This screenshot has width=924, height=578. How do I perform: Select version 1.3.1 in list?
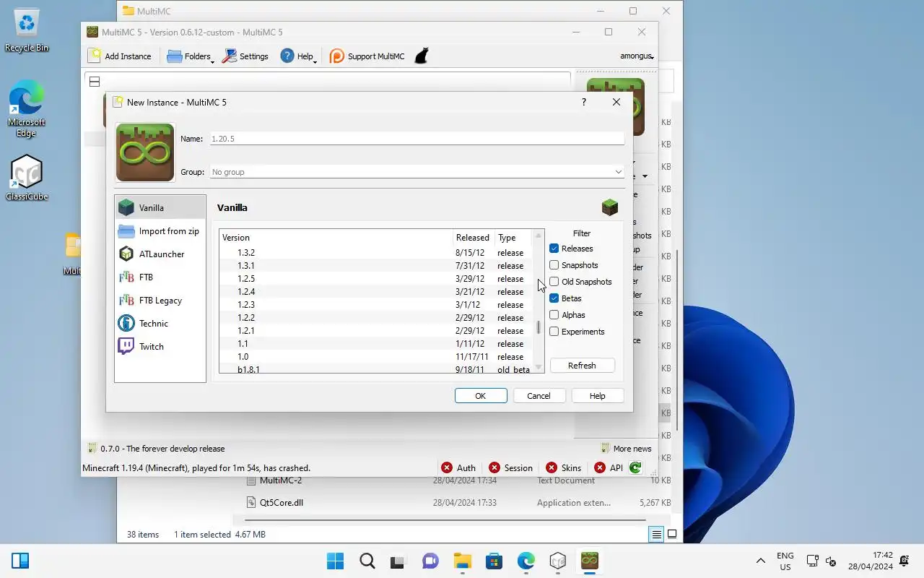tap(376, 266)
